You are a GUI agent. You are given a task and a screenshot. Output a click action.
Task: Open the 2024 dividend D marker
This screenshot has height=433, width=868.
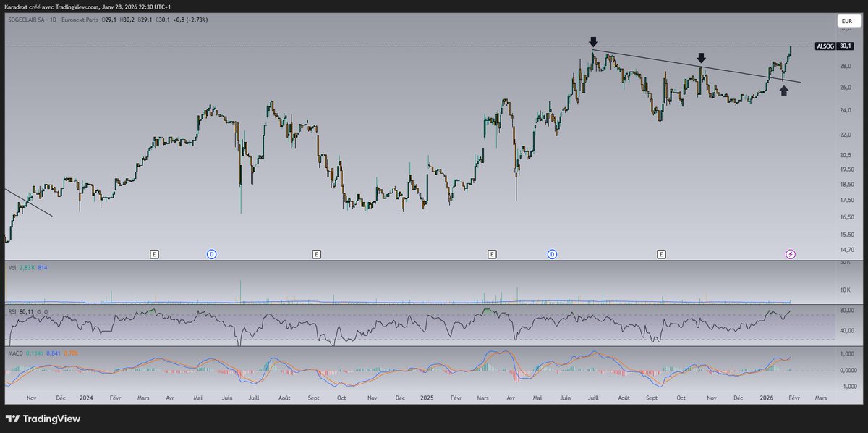212,254
